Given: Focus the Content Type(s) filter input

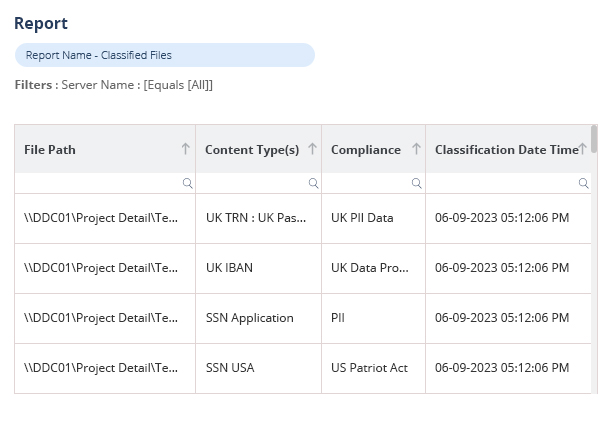Looking at the screenshot, I should click(253, 184).
